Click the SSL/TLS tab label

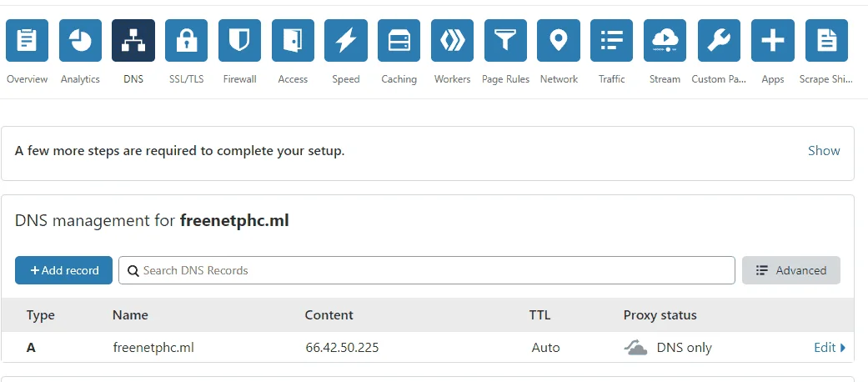coord(187,79)
